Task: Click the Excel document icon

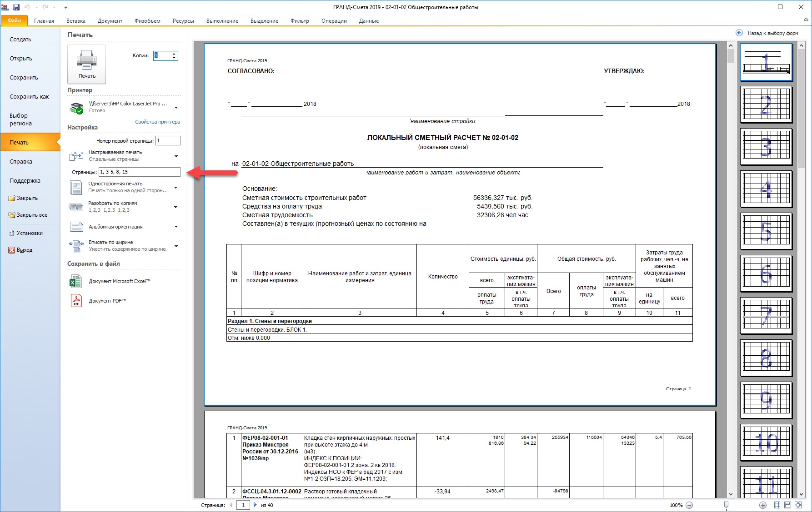Action: click(x=76, y=281)
